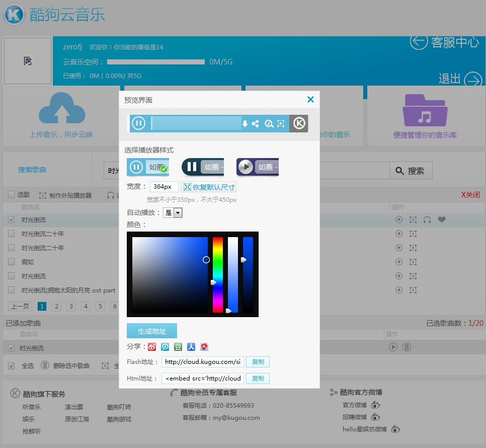
Task: Go to results page 2
Action: pos(56,307)
